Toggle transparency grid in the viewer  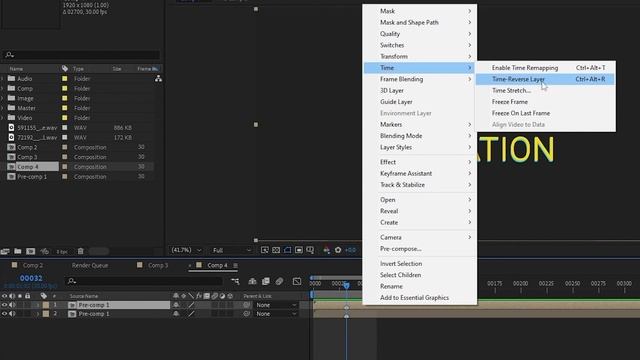pos(276,250)
